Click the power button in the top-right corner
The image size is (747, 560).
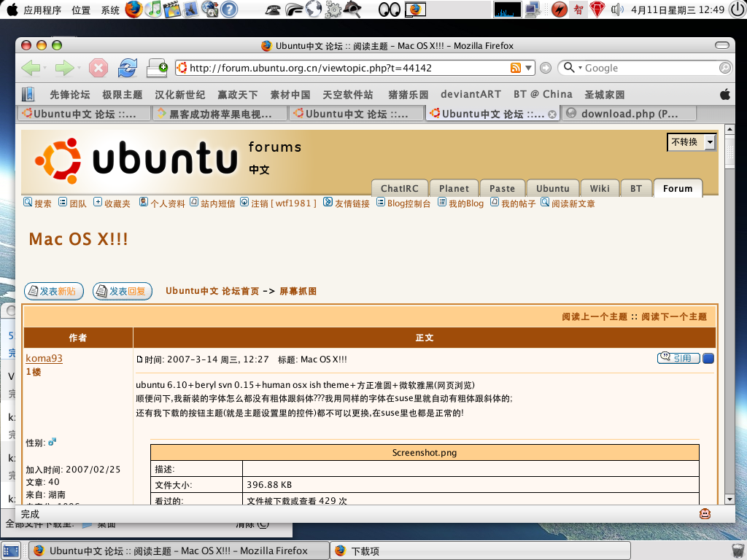tap(738, 9)
